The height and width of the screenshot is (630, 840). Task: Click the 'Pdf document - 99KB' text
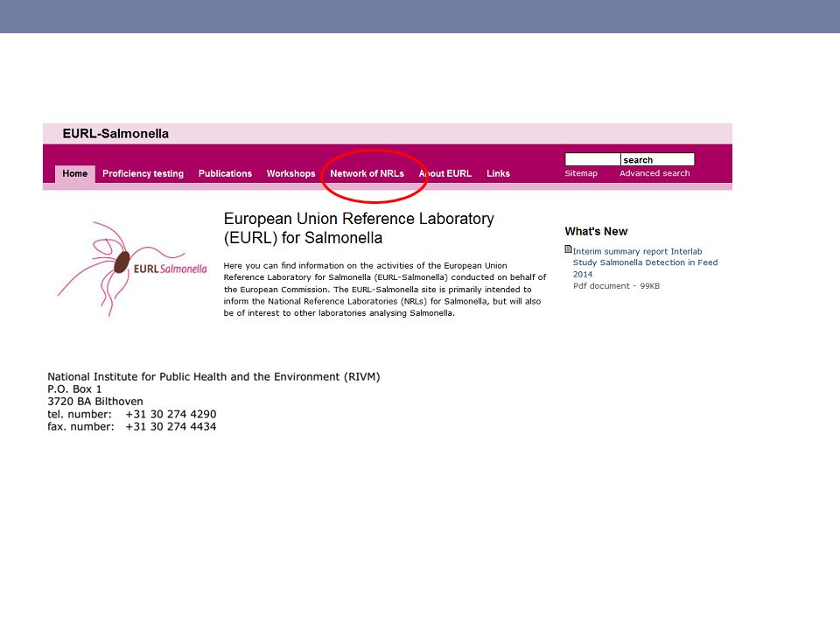click(x=617, y=286)
